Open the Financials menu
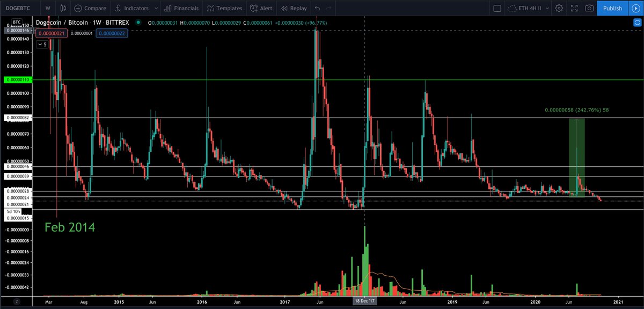Screen dimensions: 644x309 pos(181,8)
